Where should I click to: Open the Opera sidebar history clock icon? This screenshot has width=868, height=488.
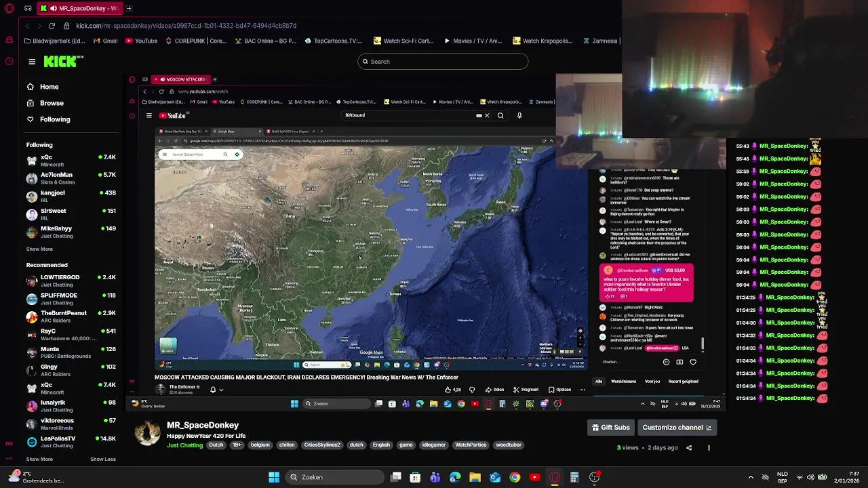[x=9, y=61]
